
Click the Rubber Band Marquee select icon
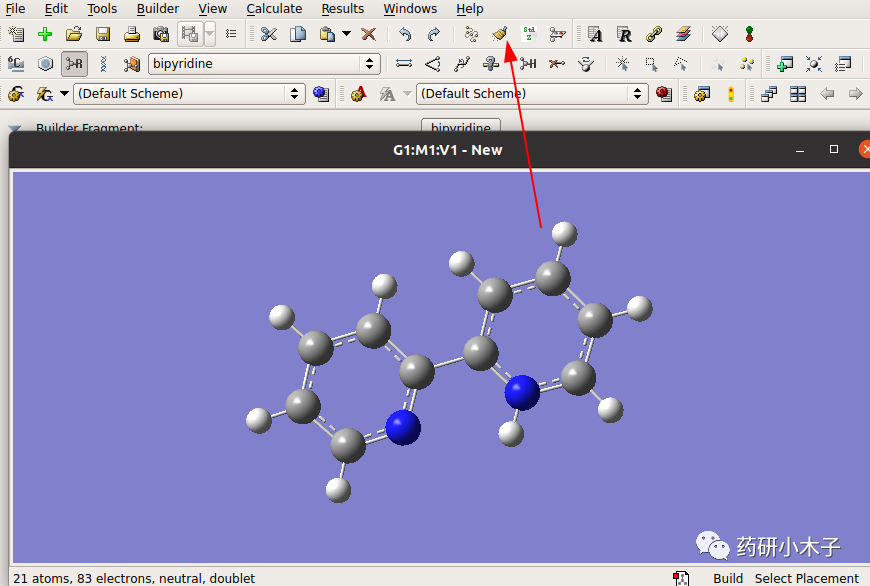(651, 64)
